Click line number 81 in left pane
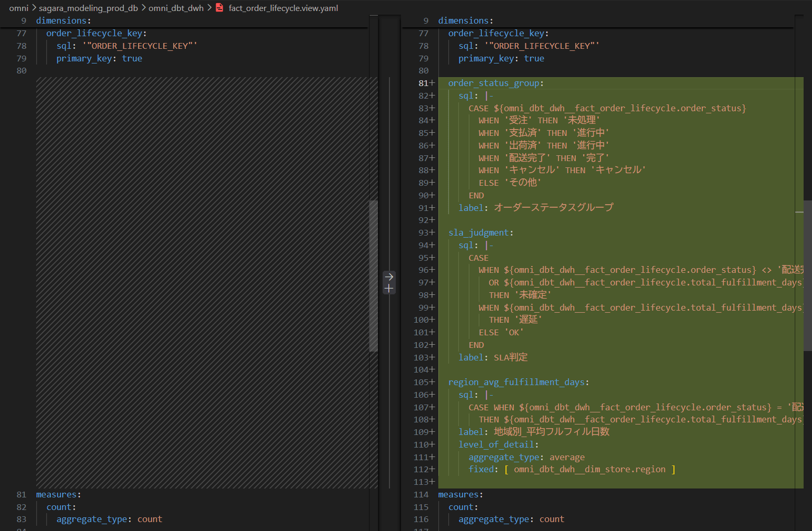The image size is (812, 531). point(21,494)
